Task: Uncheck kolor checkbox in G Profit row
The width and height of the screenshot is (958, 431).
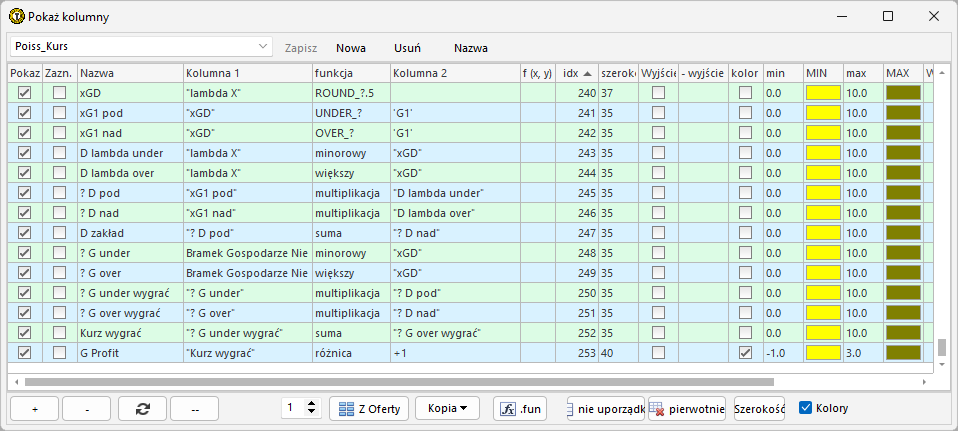Action: tap(746, 353)
